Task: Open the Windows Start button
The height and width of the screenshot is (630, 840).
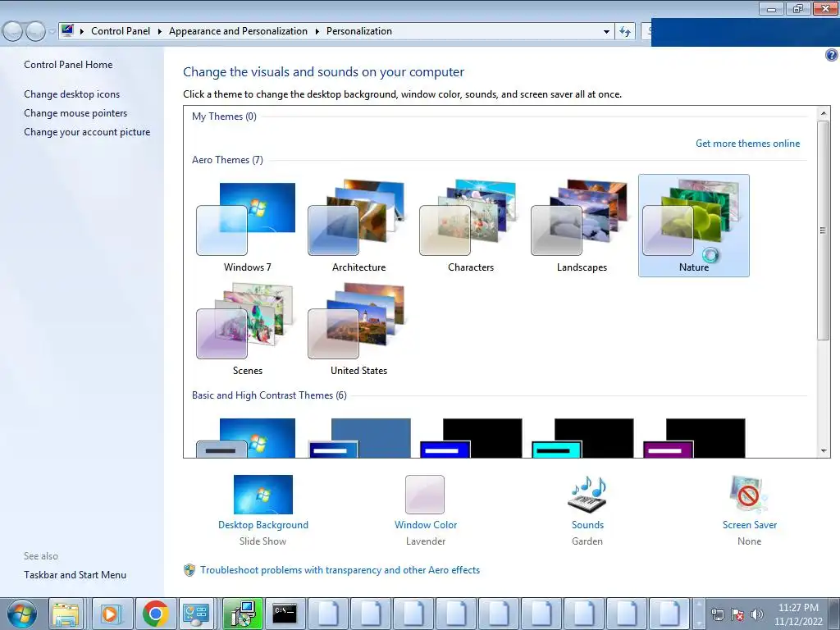Action: (22, 614)
